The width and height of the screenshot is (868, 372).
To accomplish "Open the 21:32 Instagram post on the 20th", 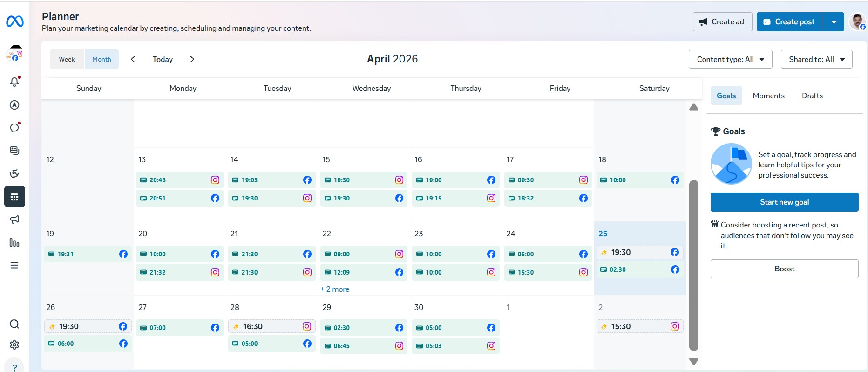I will pyautogui.click(x=180, y=272).
